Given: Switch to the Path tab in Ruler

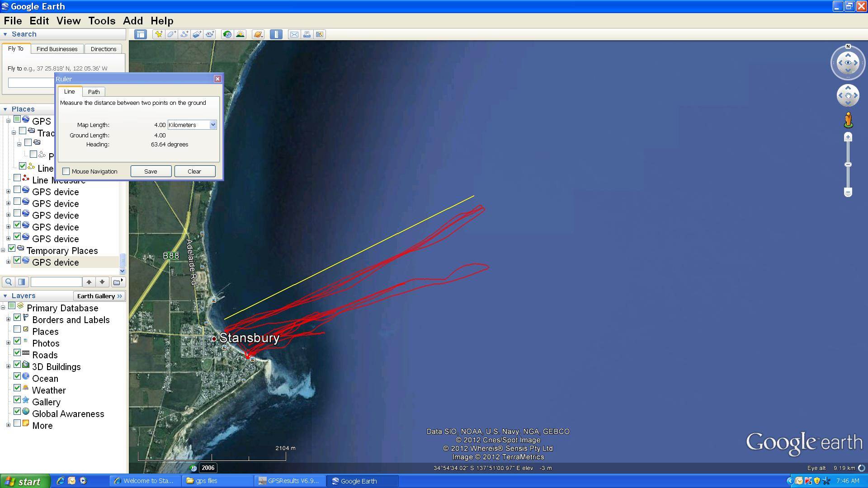Looking at the screenshot, I should pyautogui.click(x=94, y=92).
